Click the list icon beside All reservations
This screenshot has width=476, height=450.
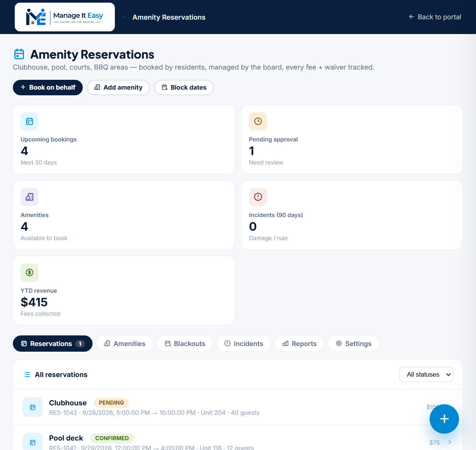[x=27, y=374]
